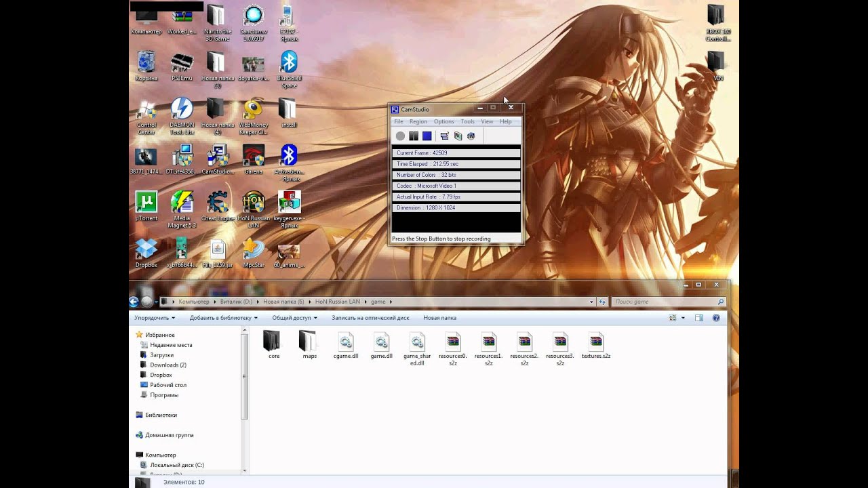The width and height of the screenshot is (868, 488).
Task: Click Новая папка (6) in address path
Action: point(283,302)
